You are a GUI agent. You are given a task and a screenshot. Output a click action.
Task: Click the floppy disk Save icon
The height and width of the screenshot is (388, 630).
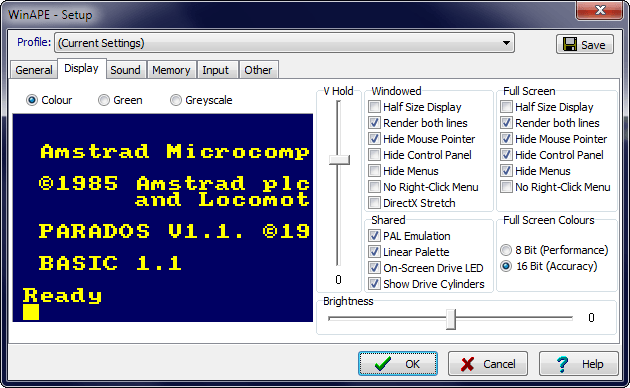570,44
